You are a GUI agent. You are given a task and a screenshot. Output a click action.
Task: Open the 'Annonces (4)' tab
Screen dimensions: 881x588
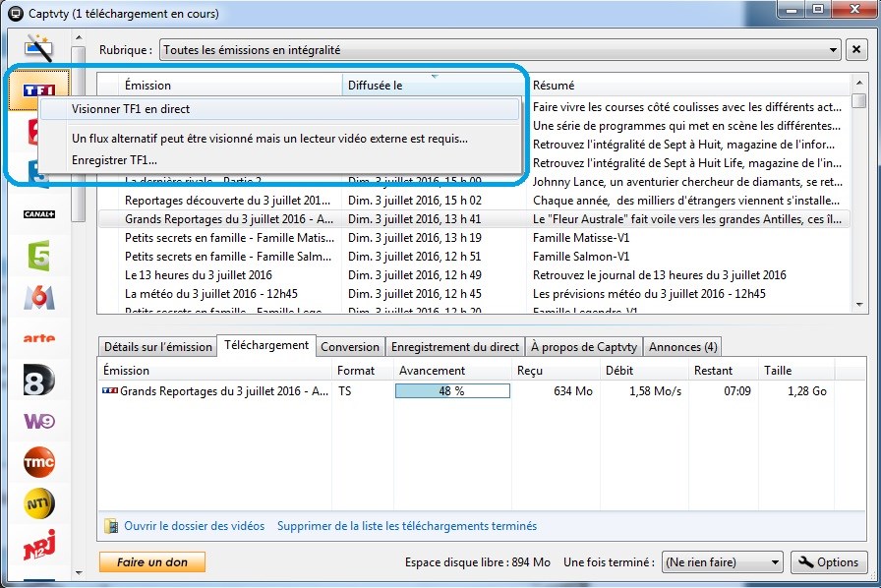coord(682,347)
